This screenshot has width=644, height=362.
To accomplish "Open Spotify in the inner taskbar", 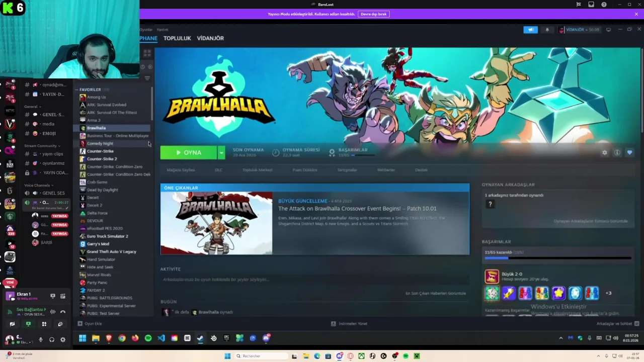I will coord(148,338).
